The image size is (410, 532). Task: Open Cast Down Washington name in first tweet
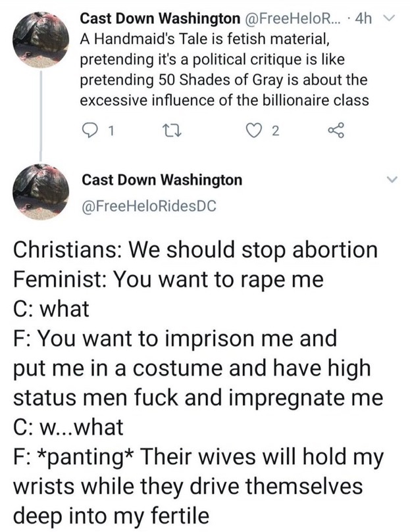pyautogui.click(x=160, y=18)
